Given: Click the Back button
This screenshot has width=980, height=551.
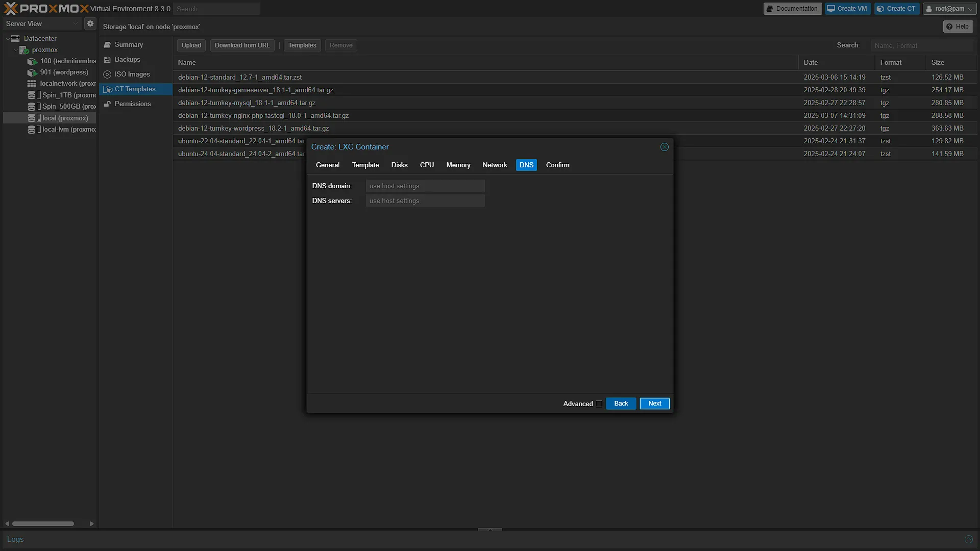Looking at the screenshot, I should pos(621,404).
